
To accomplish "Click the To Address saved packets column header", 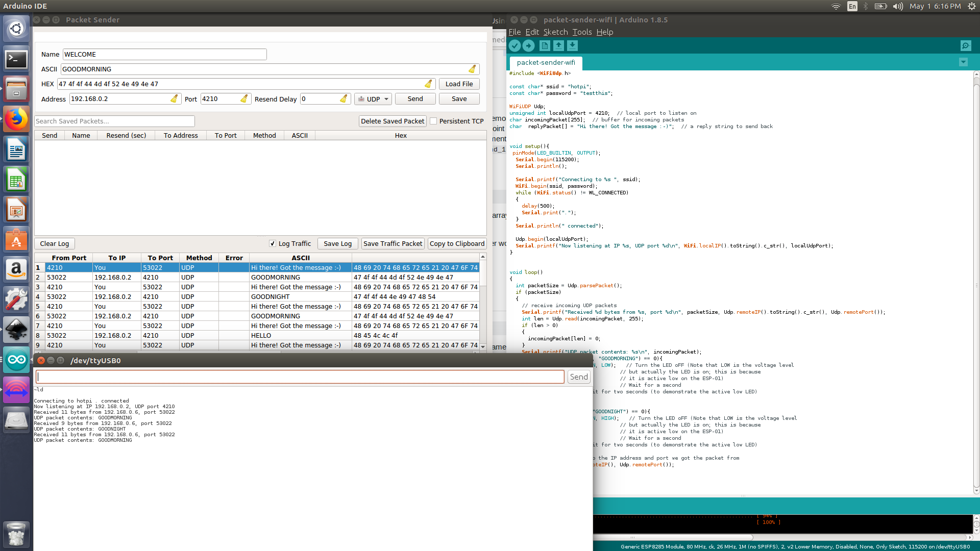I will [181, 135].
